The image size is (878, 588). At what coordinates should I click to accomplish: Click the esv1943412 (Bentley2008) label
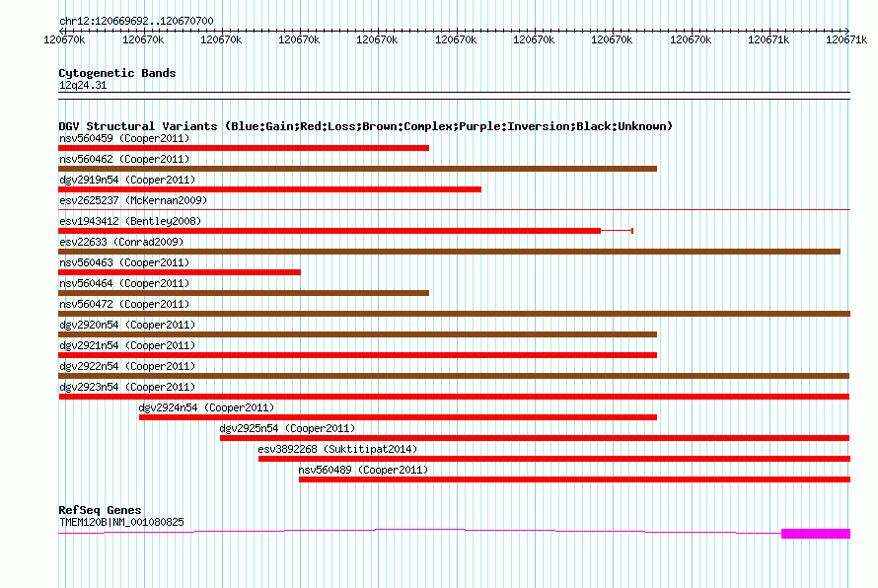[x=130, y=221]
